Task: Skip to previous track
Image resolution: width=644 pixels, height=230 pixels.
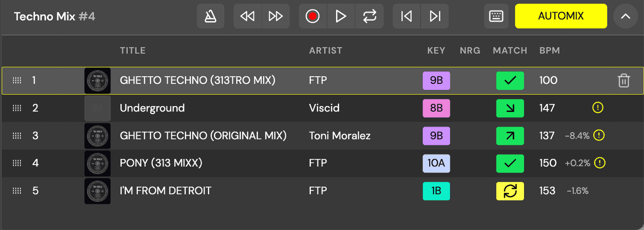Action: click(406, 16)
